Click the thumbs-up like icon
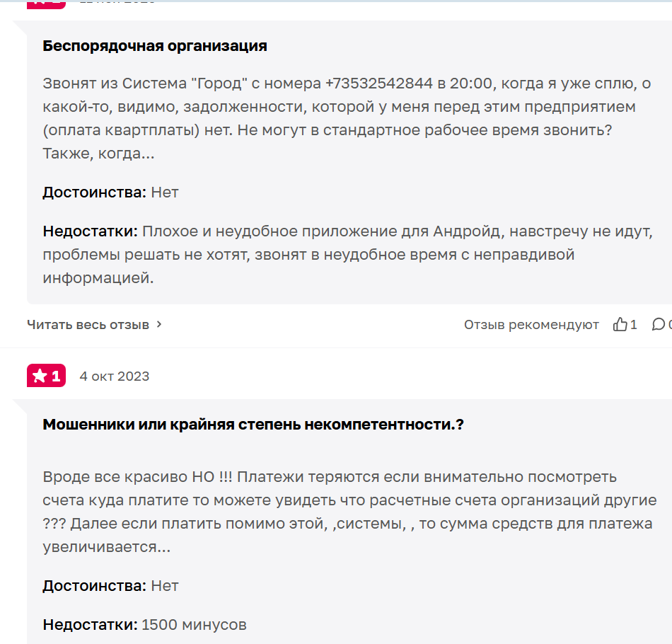Screen dimensions: 672x644 tap(620, 325)
